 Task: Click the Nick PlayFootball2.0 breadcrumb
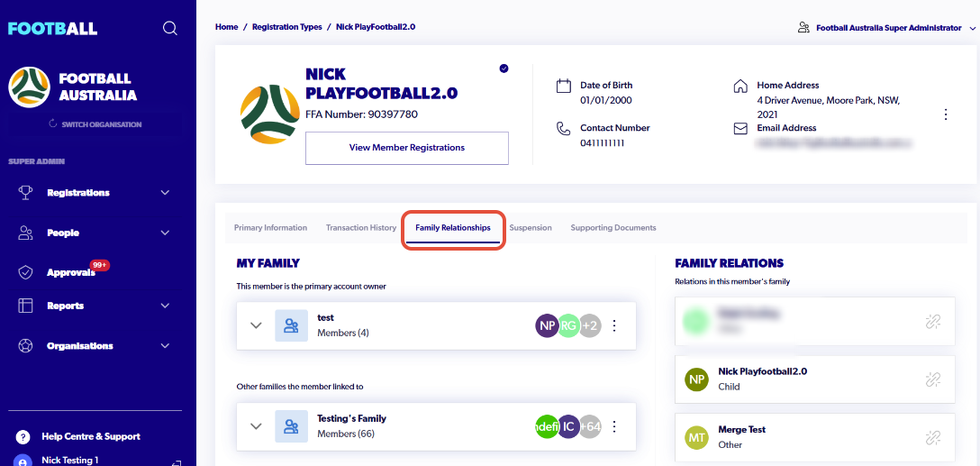pyautogui.click(x=376, y=27)
